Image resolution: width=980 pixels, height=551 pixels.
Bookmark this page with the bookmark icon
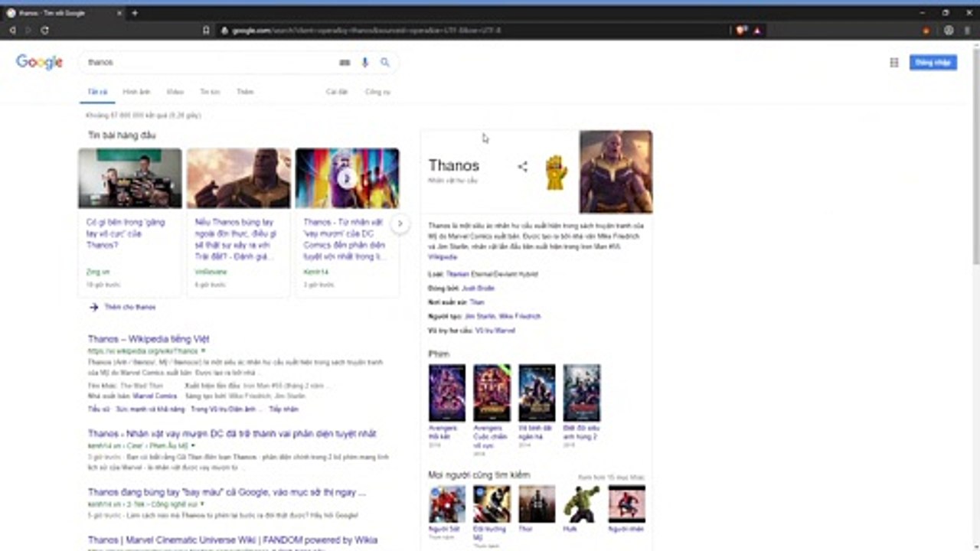(x=206, y=31)
